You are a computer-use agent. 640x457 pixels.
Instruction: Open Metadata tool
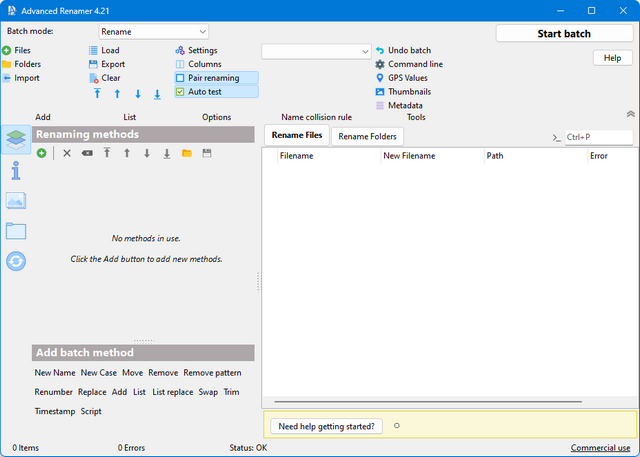[399, 106]
